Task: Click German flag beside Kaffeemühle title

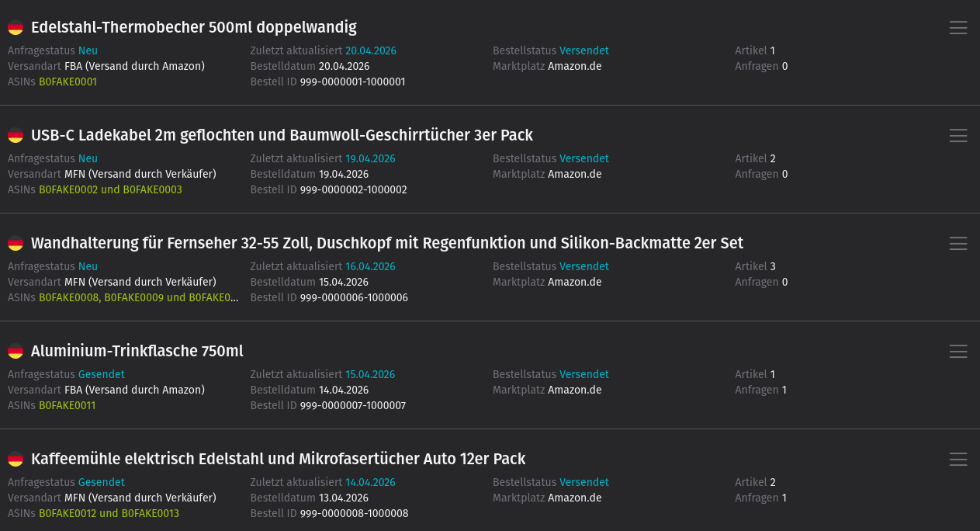Action: pos(16,460)
